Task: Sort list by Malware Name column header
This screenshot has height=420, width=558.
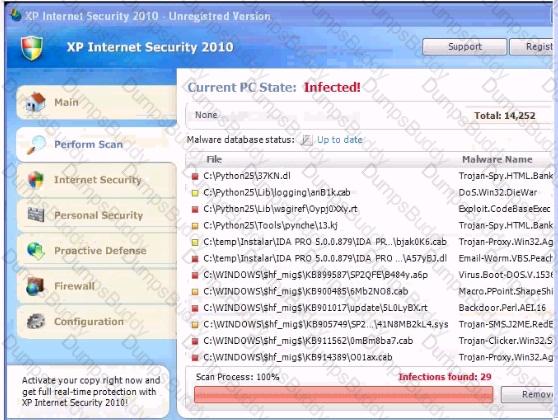Action: tap(497, 159)
